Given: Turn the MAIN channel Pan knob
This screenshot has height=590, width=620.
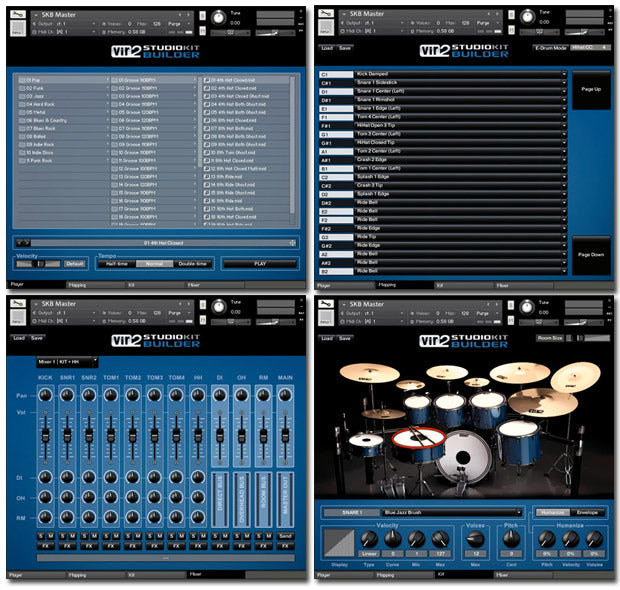Looking at the screenshot, I should point(285,395).
